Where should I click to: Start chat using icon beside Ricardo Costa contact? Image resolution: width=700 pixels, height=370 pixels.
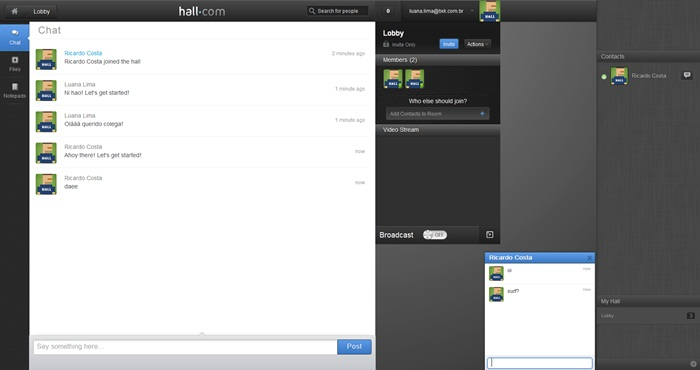pyautogui.click(x=687, y=75)
